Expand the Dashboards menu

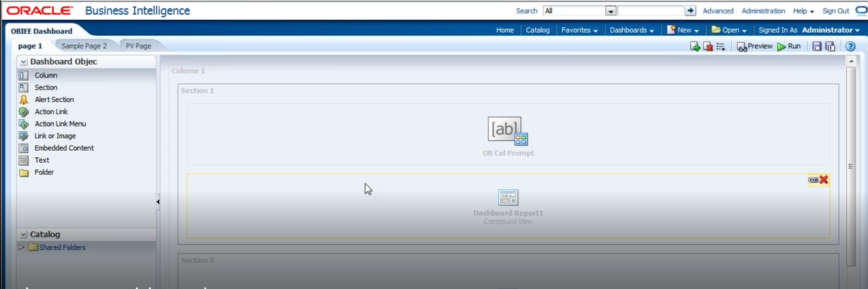point(631,30)
